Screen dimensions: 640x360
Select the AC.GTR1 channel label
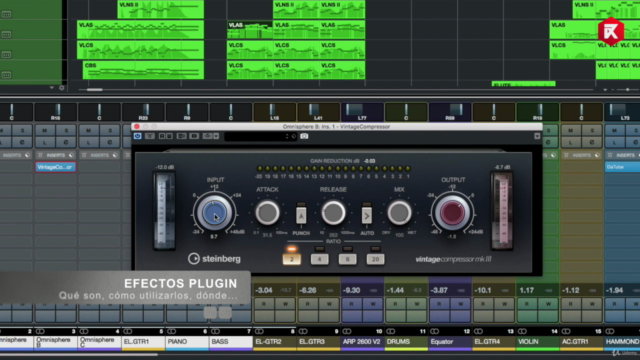582,342
